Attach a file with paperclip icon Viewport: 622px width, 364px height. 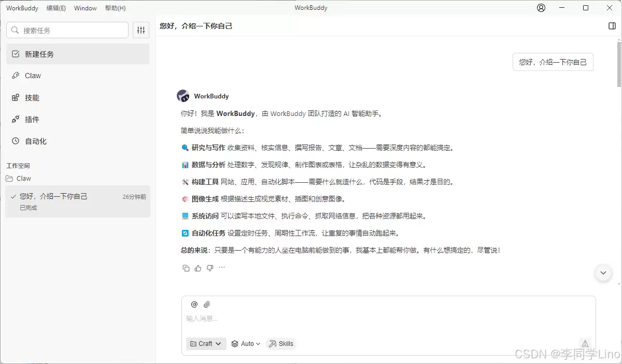point(207,304)
